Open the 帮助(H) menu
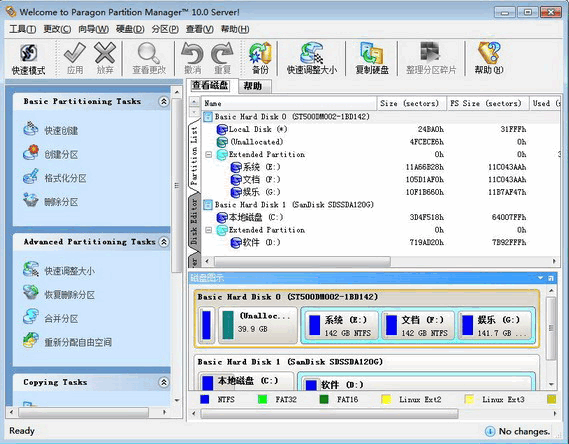 235,29
